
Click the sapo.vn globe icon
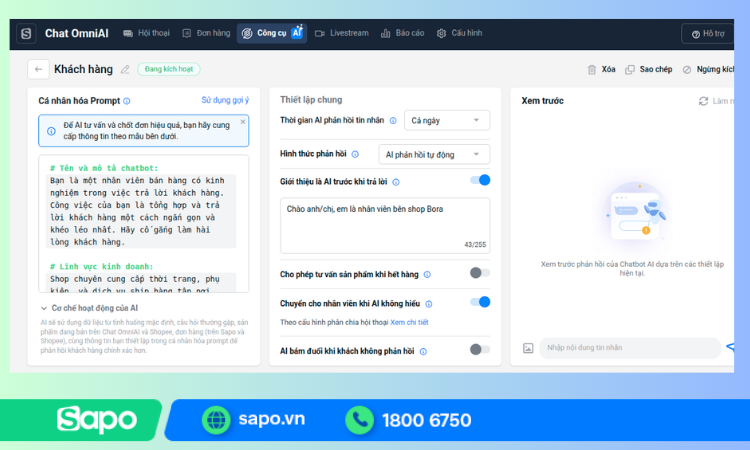216,420
